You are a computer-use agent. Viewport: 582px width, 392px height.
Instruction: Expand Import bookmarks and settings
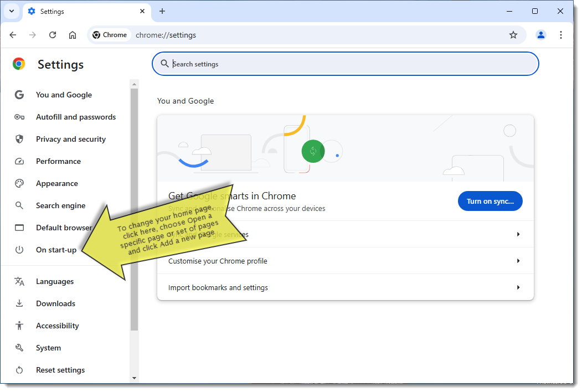(345, 287)
